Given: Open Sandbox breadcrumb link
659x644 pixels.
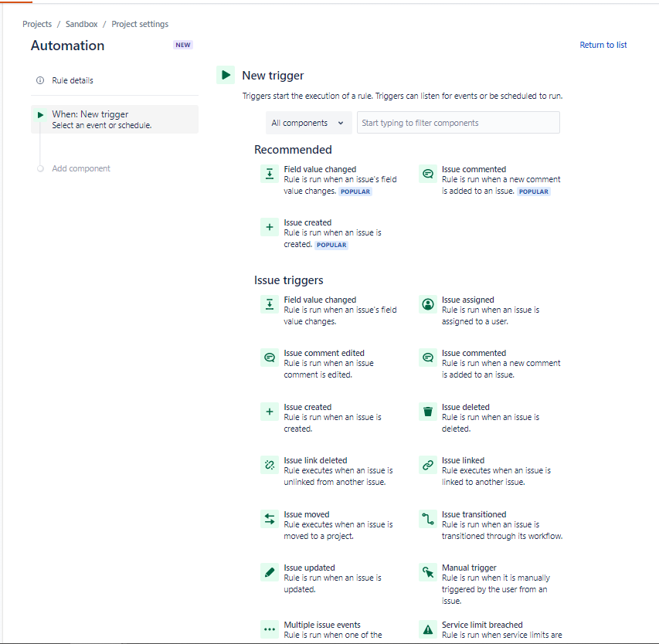Looking at the screenshot, I should 82,24.
